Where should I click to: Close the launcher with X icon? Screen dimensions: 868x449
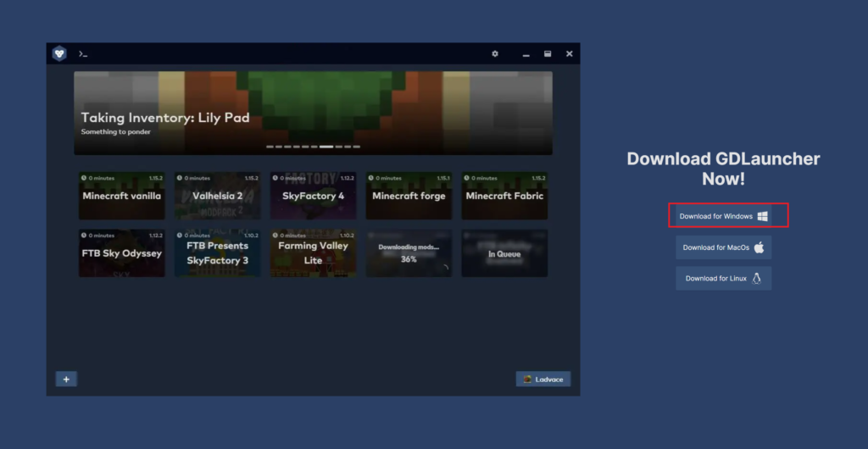click(x=570, y=53)
